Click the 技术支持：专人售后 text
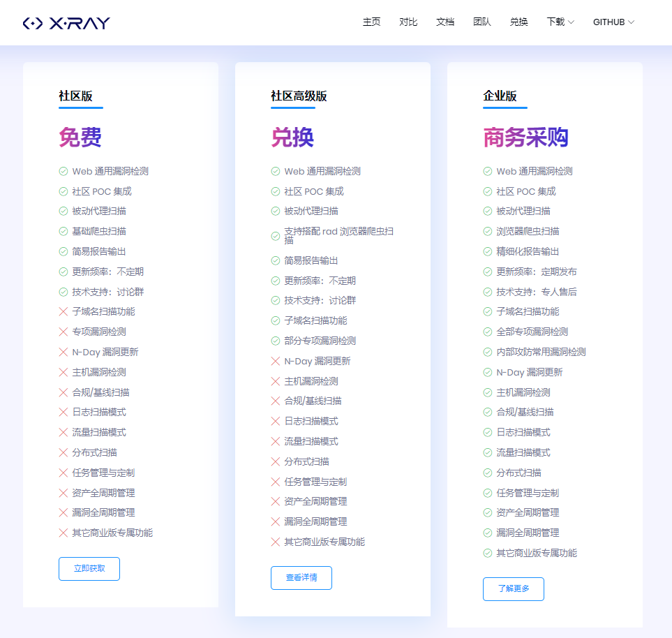This screenshot has height=638, width=672. [537, 292]
